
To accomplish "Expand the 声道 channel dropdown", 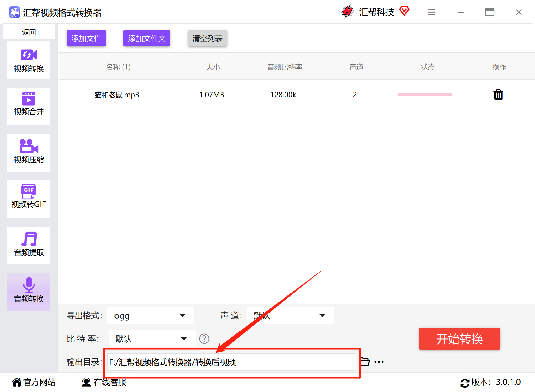I will (290, 315).
